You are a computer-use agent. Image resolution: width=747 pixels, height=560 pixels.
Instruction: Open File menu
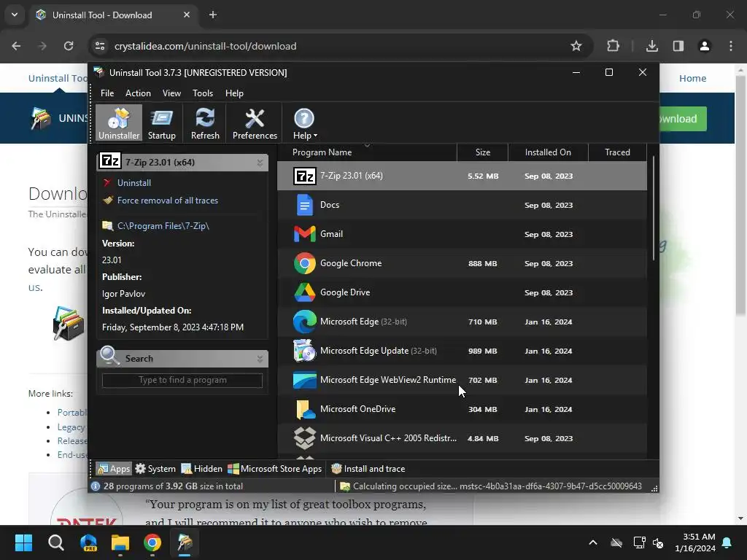tap(107, 93)
